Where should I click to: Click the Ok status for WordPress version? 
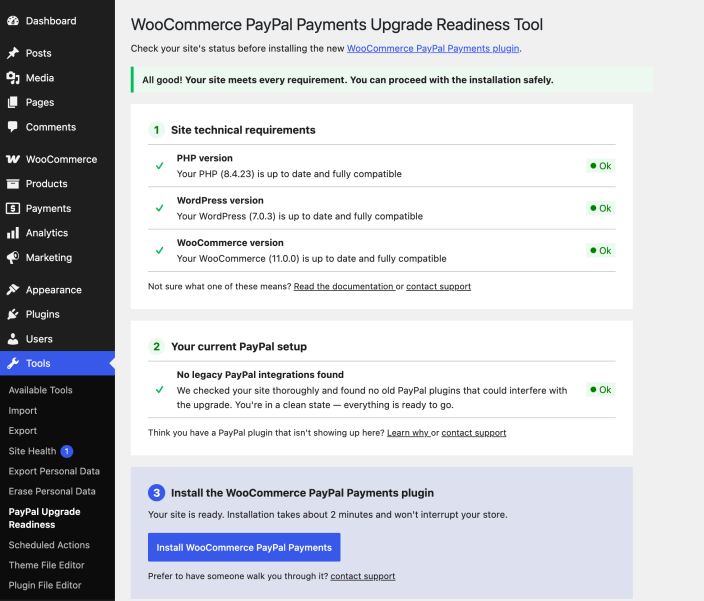pos(601,208)
